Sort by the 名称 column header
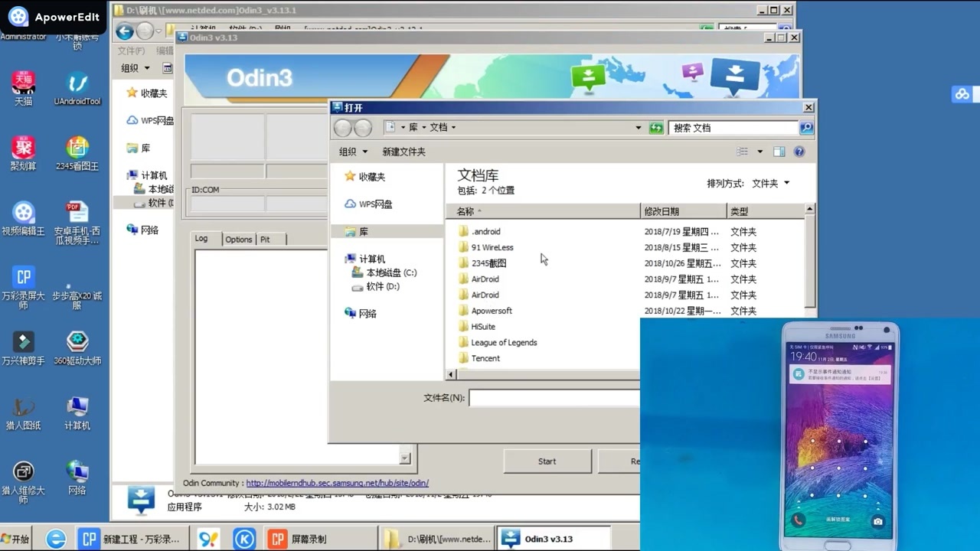The width and height of the screenshot is (980, 551). point(543,211)
